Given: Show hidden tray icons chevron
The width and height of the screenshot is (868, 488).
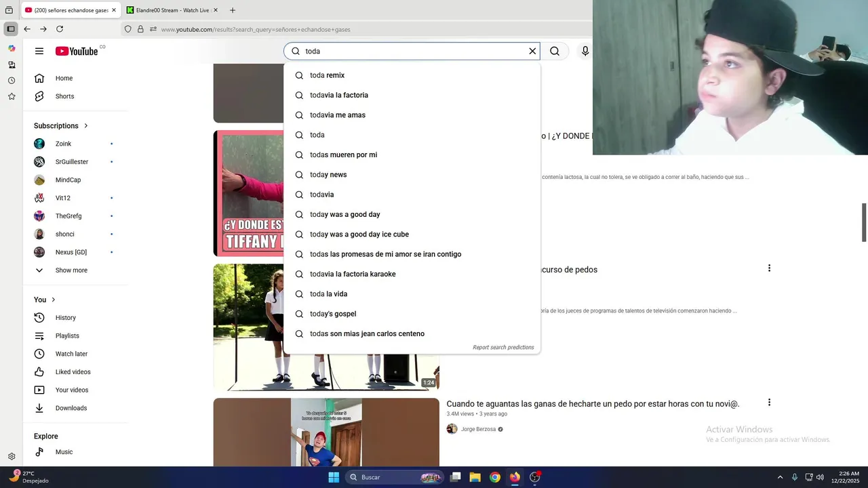Looking at the screenshot, I should point(780,477).
